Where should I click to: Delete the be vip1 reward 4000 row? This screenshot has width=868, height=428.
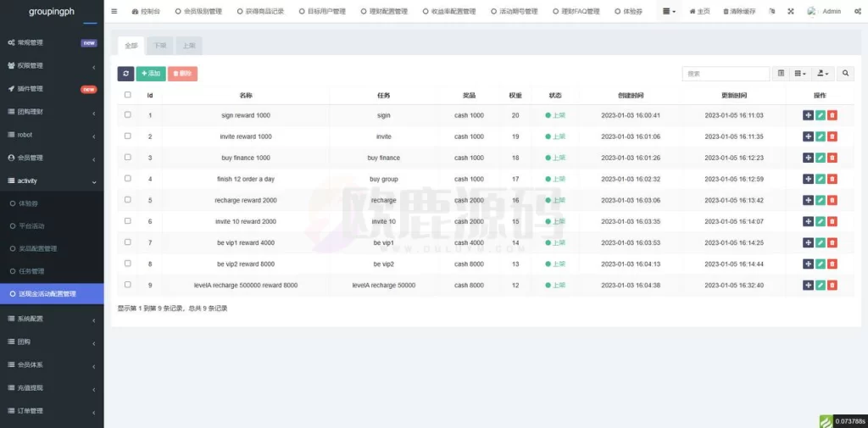(832, 242)
